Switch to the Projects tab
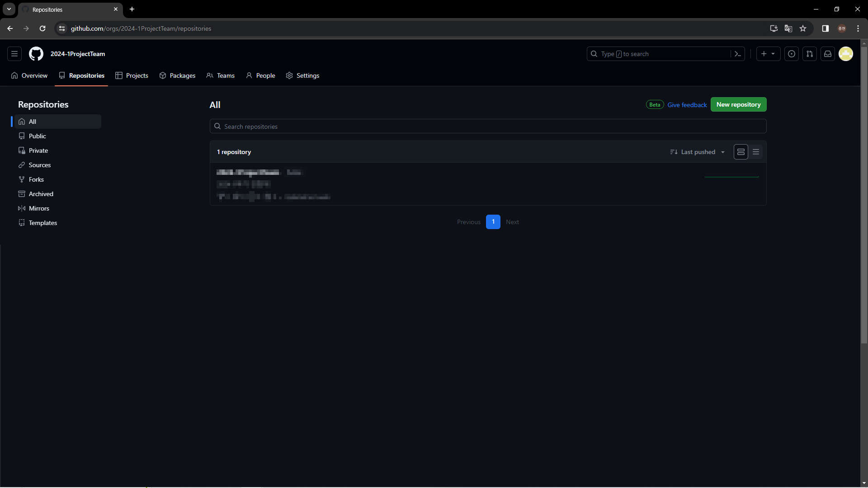Screen dimensions: 868x488 132,75
